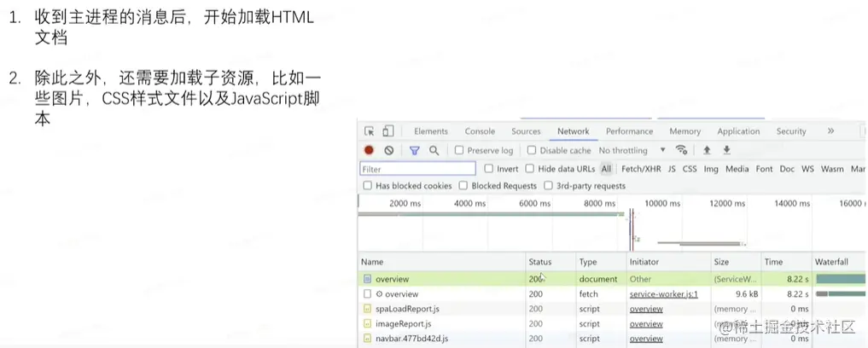Open the overview initiator link for imageReport.js
Image resolution: width=868 pixels, height=348 pixels.
(x=646, y=323)
